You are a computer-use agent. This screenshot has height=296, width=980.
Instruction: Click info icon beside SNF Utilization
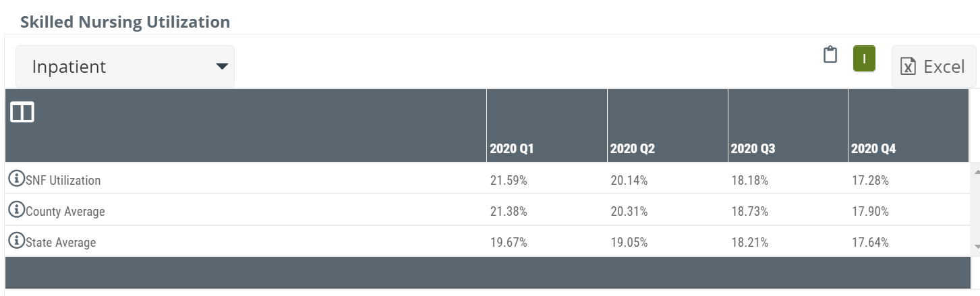[16, 179]
